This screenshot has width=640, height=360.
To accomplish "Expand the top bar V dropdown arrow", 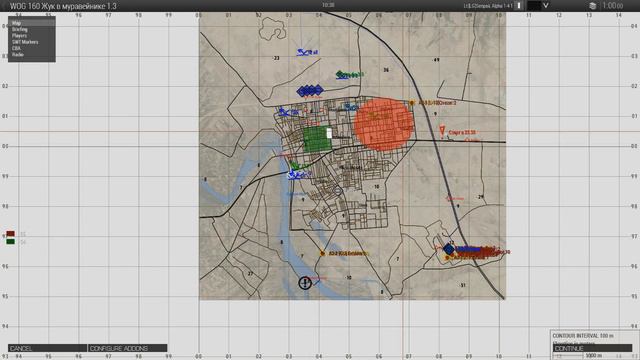I will (545, 5).
